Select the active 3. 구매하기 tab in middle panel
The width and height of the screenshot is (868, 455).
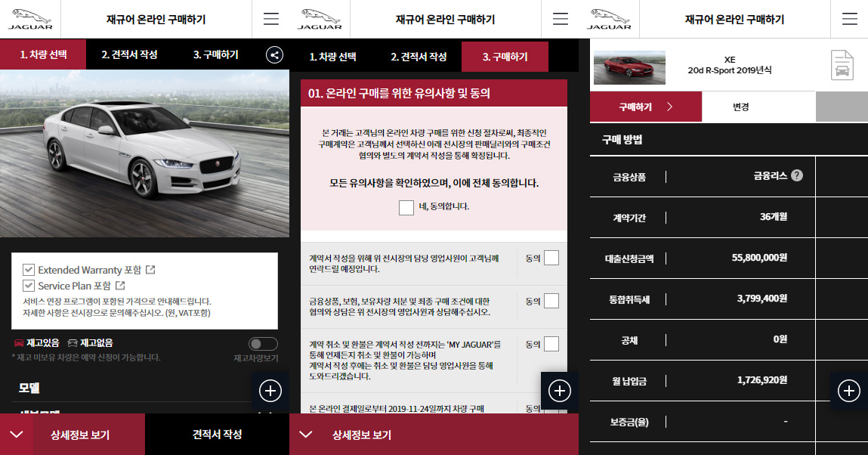(505, 57)
